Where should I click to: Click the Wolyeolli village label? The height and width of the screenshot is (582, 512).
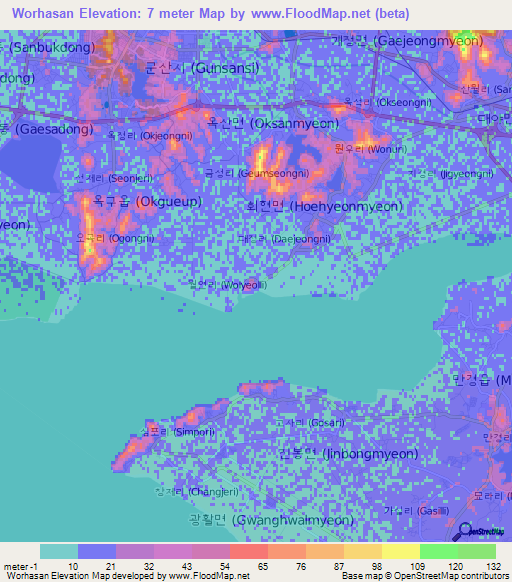[227, 285]
